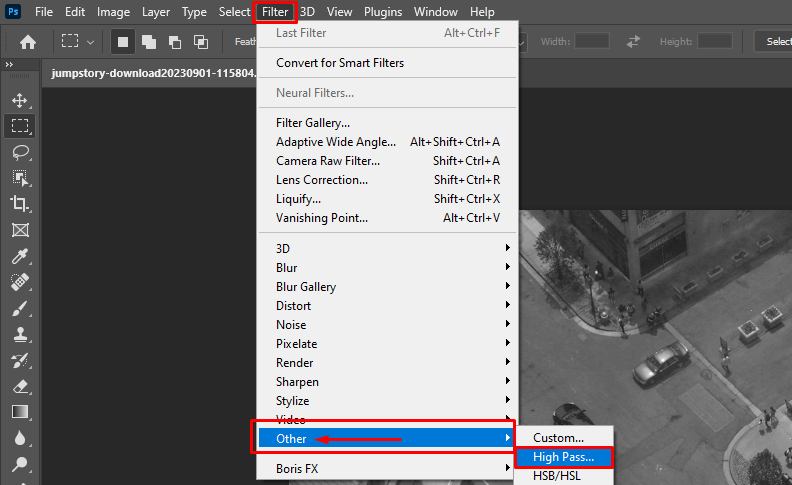
Task: Click the Home icon
Action: (28, 41)
